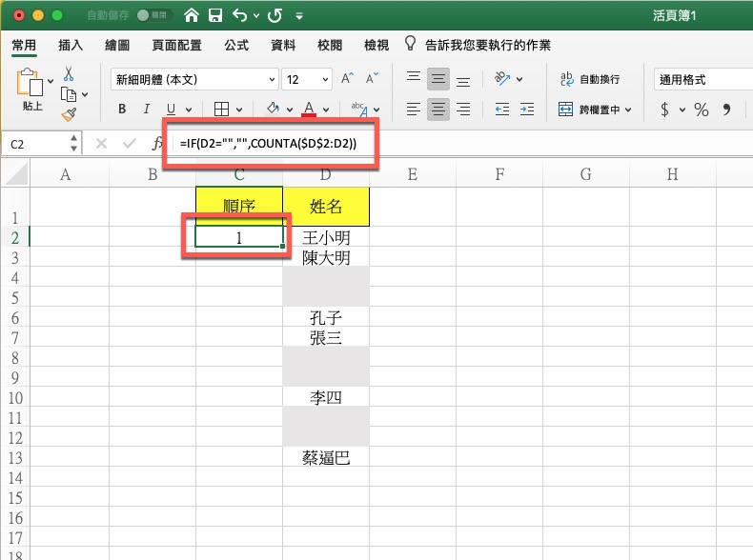This screenshot has width=753, height=560.
Task: Open the 通用格式 number format box
Action: 703,79
